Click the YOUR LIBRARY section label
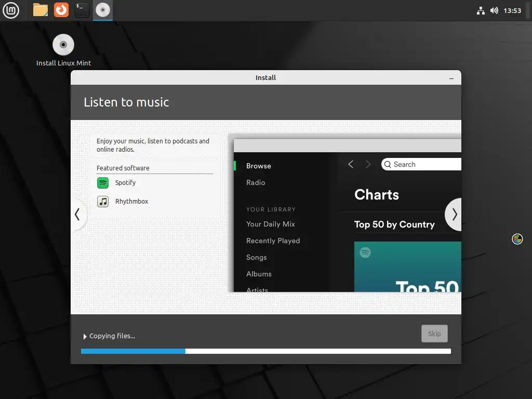Screen dimensions: 532x399 point(271,209)
